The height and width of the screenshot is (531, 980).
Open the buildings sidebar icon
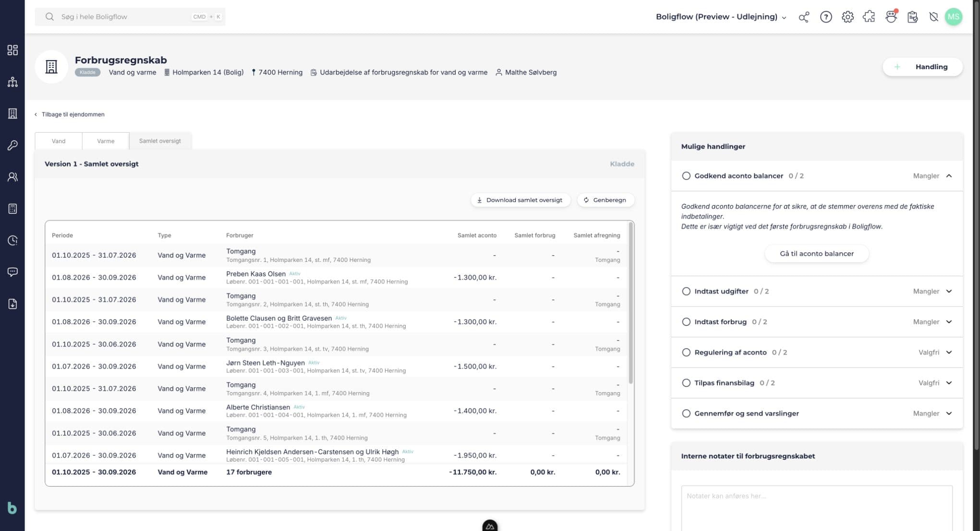pyautogui.click(x=12, y=113)
